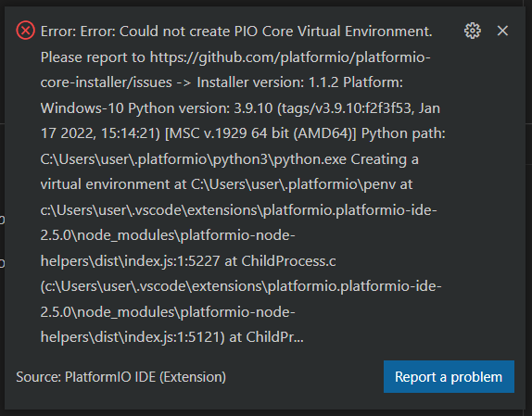The height and width of the screenshot is (416, 532).
Task: Click the Report a problem button
Action: pyautogui.click(x=449, y=377)
